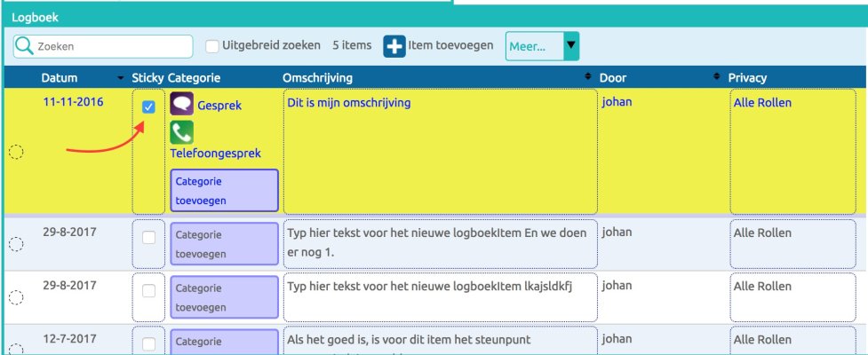868x355 pixels.
Task: Uncheck Sticky for the 11-11-2016 item
Action: 148,107
